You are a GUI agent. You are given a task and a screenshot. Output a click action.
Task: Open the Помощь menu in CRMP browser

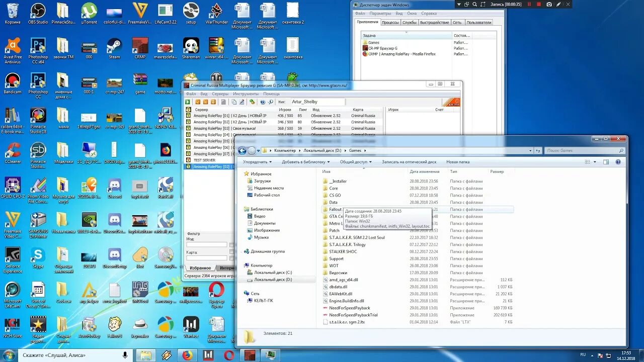pyautogui.click(x=271, y=94)
